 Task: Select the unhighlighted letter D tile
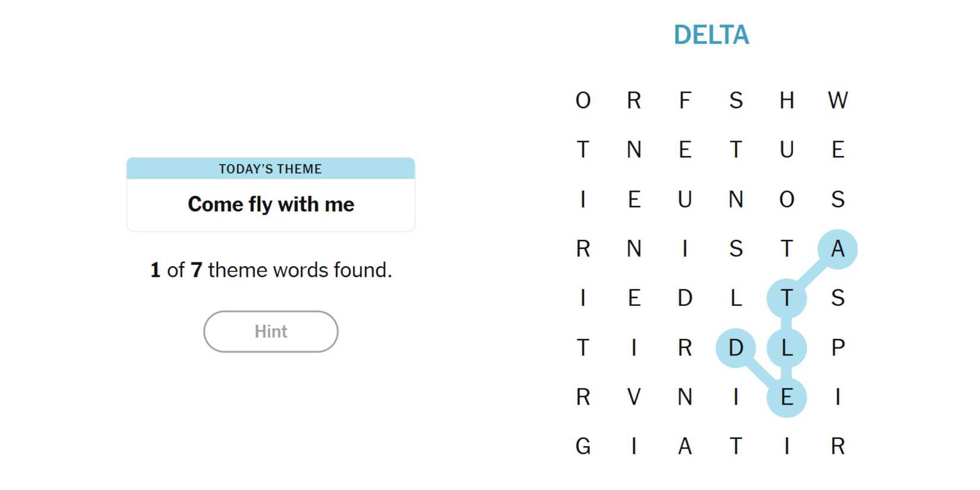(685, 298)
